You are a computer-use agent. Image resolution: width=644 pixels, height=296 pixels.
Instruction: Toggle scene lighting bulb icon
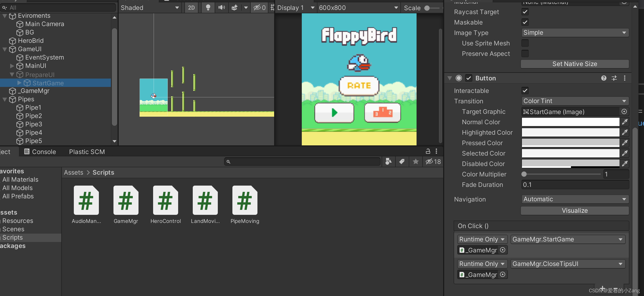point(208,8)
